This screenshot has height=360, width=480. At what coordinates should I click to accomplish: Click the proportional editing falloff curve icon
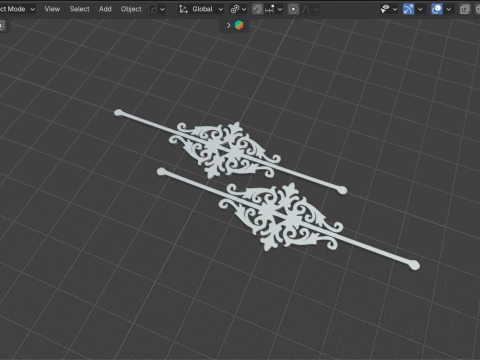(x=306, y=9)
